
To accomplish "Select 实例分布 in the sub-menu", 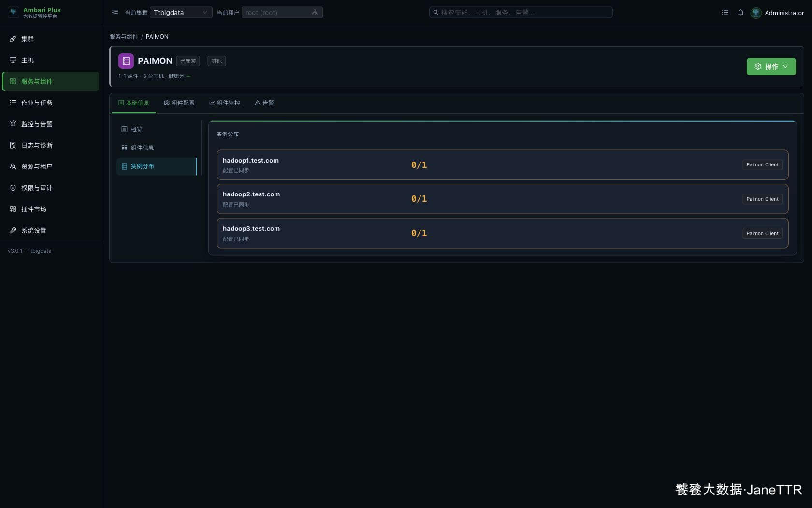I will tap(157, 166).
